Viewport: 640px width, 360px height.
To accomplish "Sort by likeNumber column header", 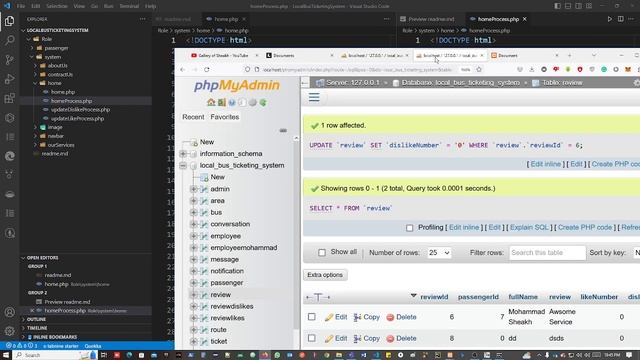I will (599, 297).
